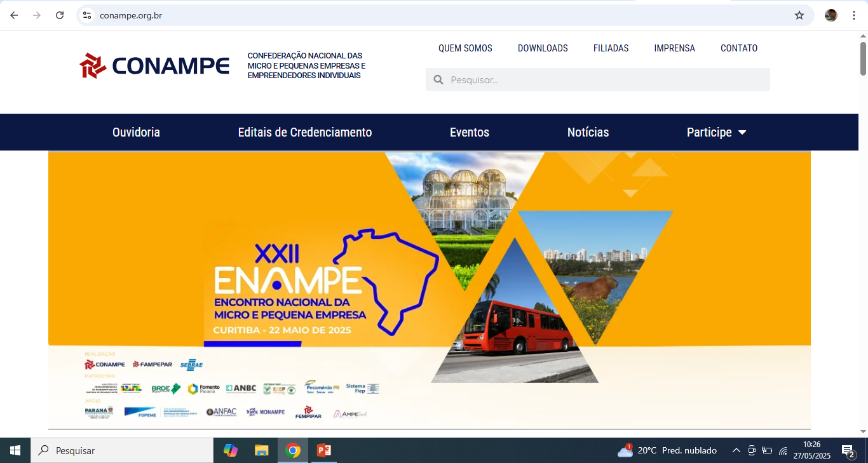Viewport: 868px width, 463px height.
Task: Click the browser forward arrow
Action: (37, 15)
